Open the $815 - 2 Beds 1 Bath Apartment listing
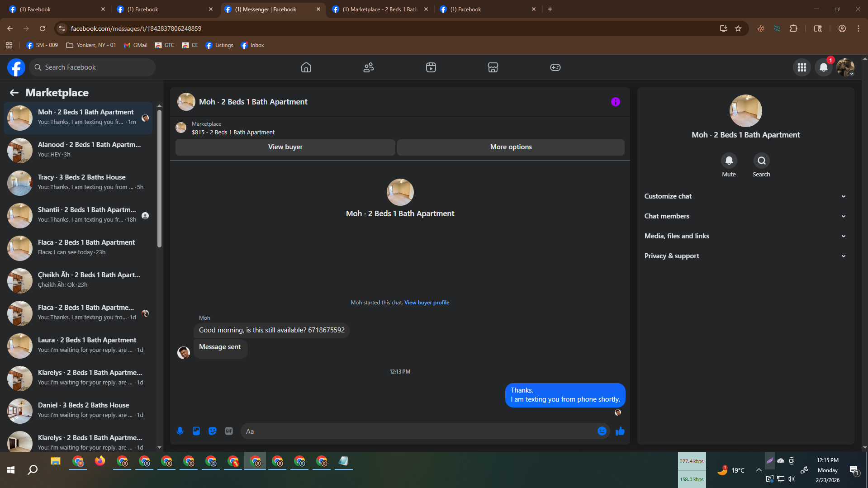The image size is (868, 488). click(233, 133)
